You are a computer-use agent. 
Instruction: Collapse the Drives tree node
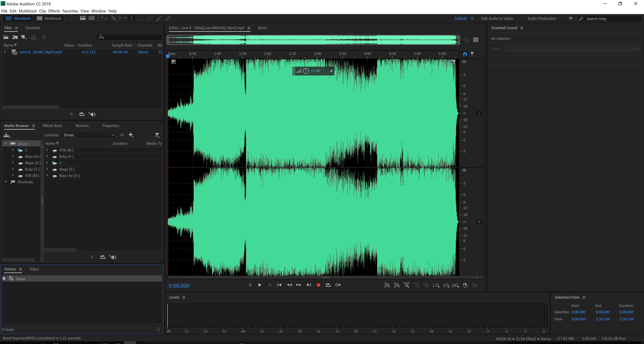6,144
